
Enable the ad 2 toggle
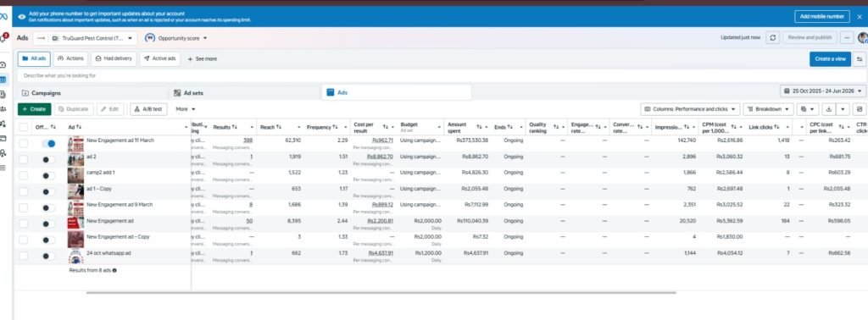click(48, 160)
